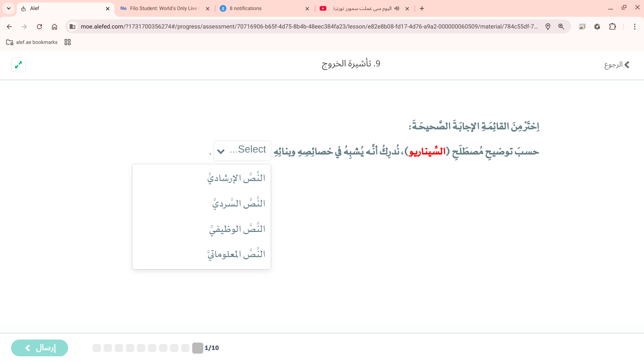Open the Select... answer dropdown
Screen dimensions: 644x362
(x=242, y=150)
